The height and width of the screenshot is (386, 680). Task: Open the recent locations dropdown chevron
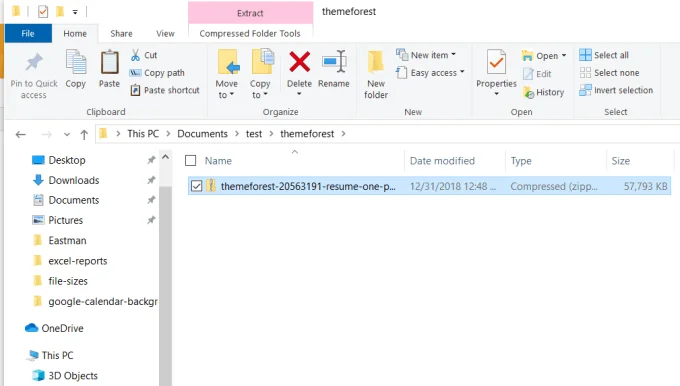(x=67, y=134)
